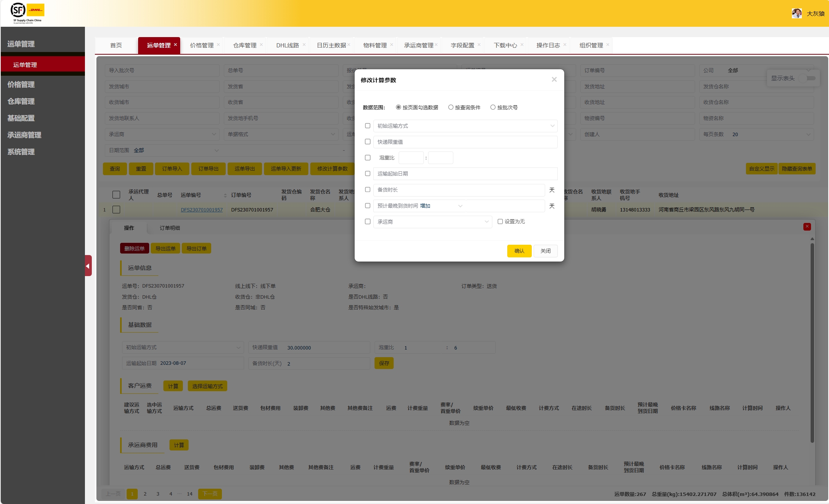Close the 下载中心 tab
The height and width of the screenshot is (504, 829).
coord(522,45)
